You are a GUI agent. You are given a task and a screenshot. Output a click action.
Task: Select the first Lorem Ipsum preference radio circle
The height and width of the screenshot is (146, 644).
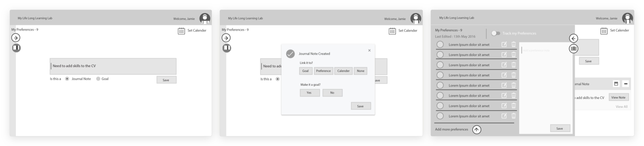coord(440,44)
